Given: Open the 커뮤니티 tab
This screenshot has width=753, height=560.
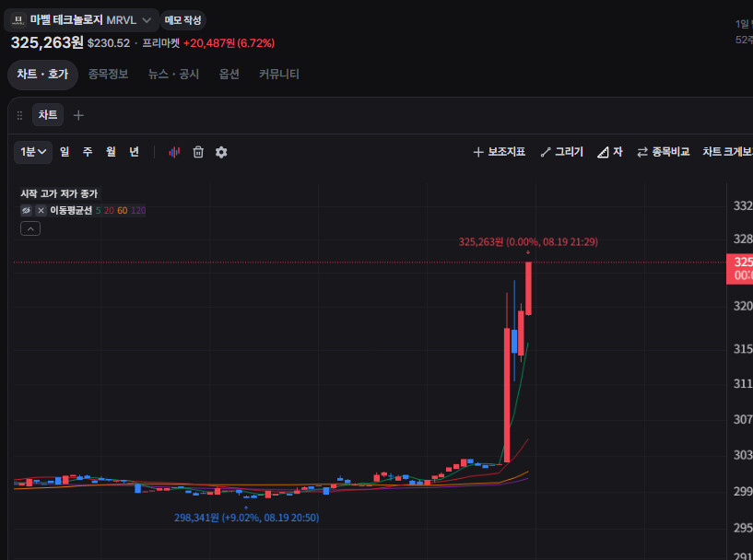Looking at the screenshot, I should point(279,75).
